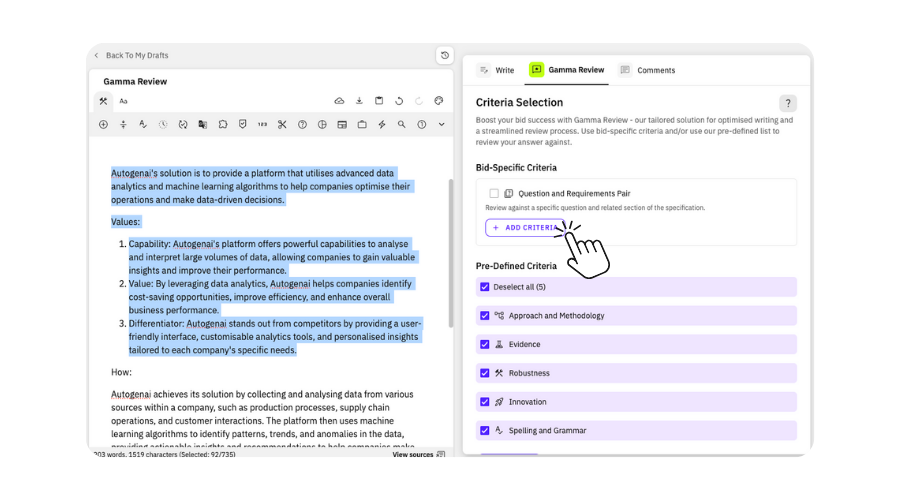Go Back To My Drafts
The image size is (900, 500).
point(131,56)
